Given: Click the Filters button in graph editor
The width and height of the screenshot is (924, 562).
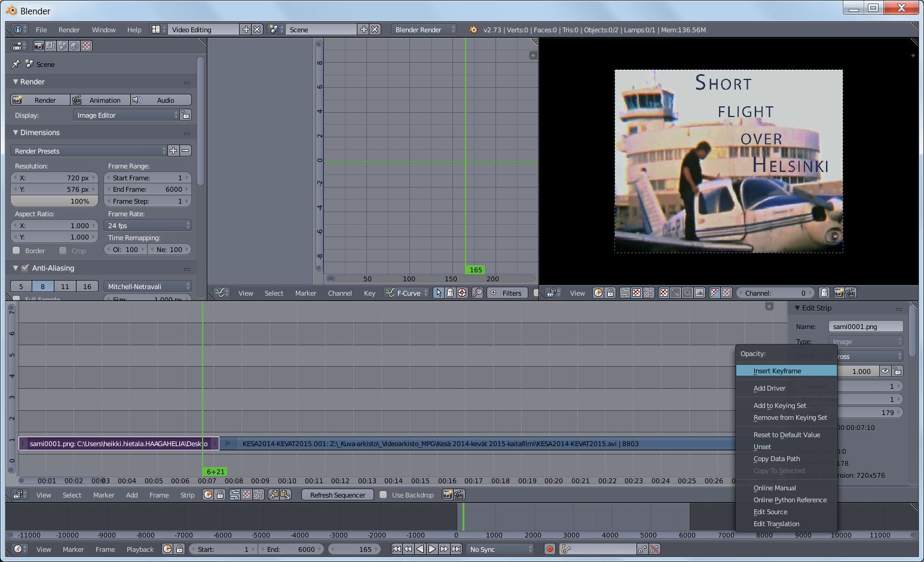Looking at the screenshot, I should point(507,293).
